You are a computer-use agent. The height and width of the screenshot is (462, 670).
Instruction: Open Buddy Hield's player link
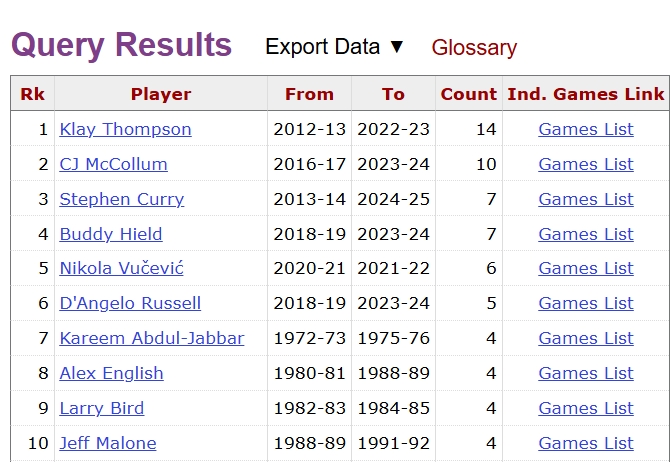[x=111, y=234]
